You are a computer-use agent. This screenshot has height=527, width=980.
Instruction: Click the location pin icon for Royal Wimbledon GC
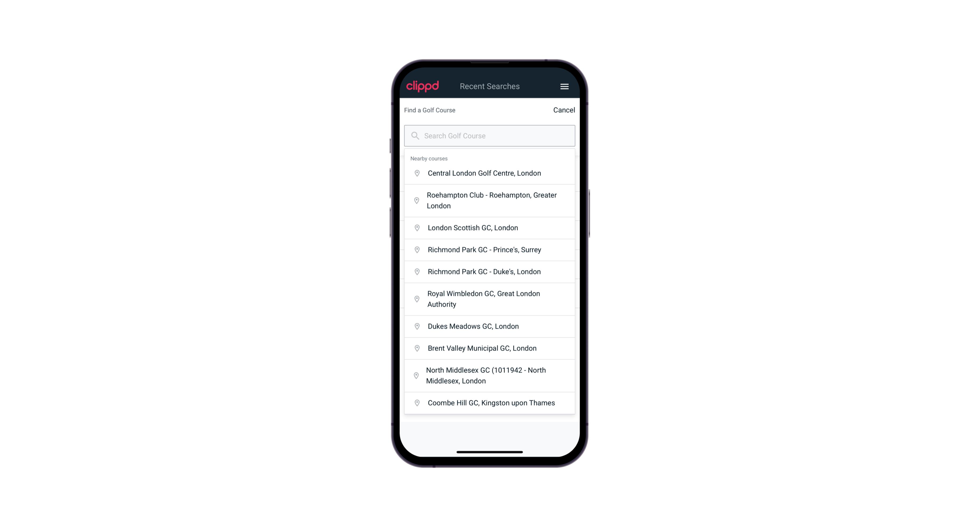[x=416, y=299]
